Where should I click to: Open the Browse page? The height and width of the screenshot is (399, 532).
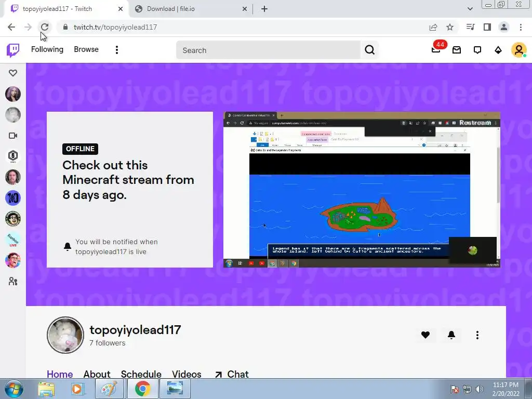pyautogui.click(x=86, y=49)
